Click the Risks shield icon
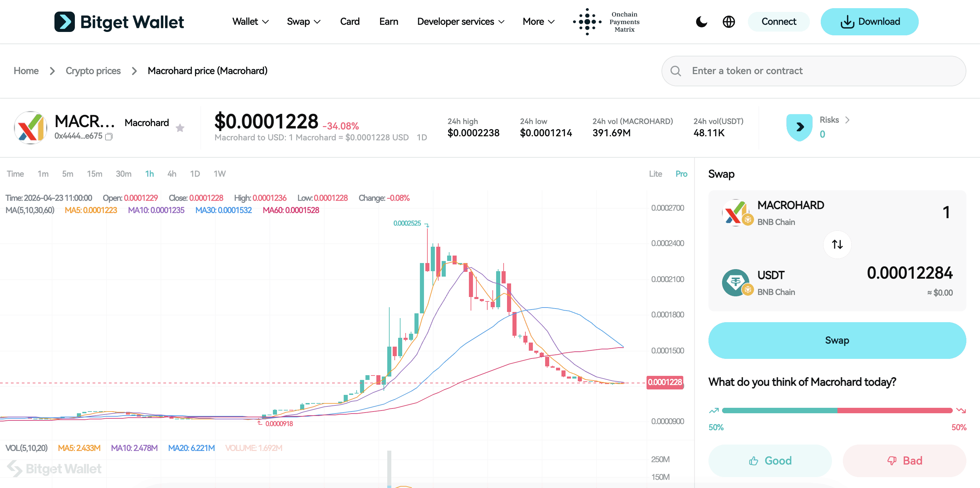Viewport: 980px width, 488px height. click(799, 127)
